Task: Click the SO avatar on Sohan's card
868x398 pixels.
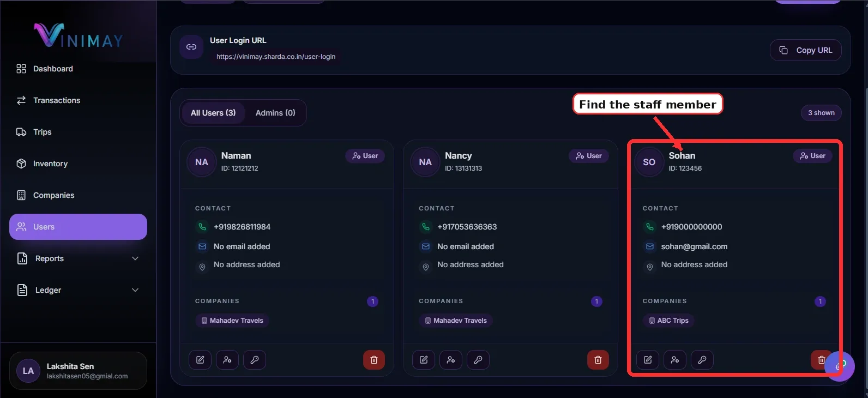Action: [649, 162]
